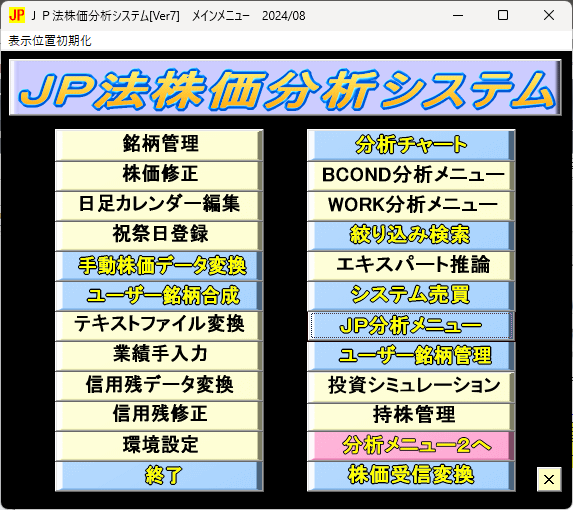Go to 分析メニュー2へ pink button
The width and height of the screenshot is (573, 510).
pyautogui.click(x=411, y=445)
